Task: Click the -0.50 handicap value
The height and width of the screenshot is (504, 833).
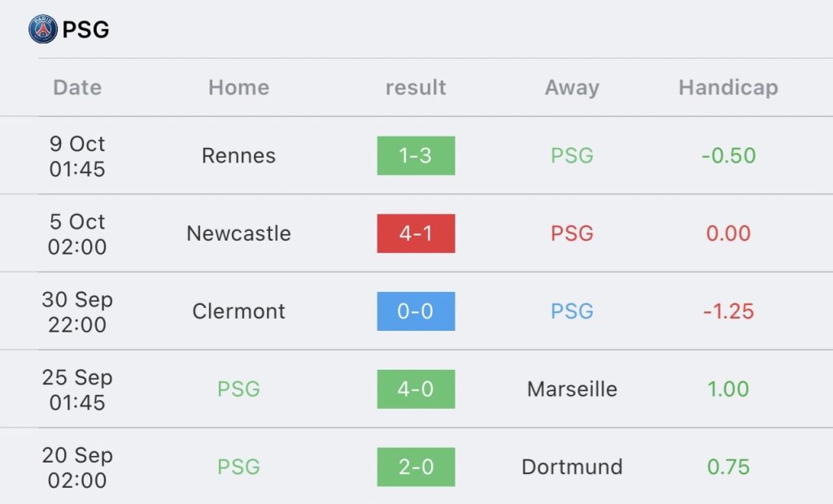Action: tap(728, 155)
